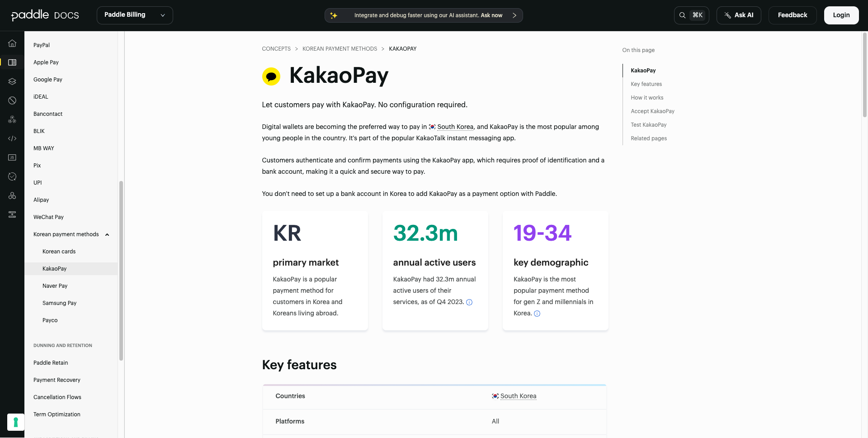This screenshot has height=438, width=868.
Task: Jump to How it works section
Action: (647, 98)
